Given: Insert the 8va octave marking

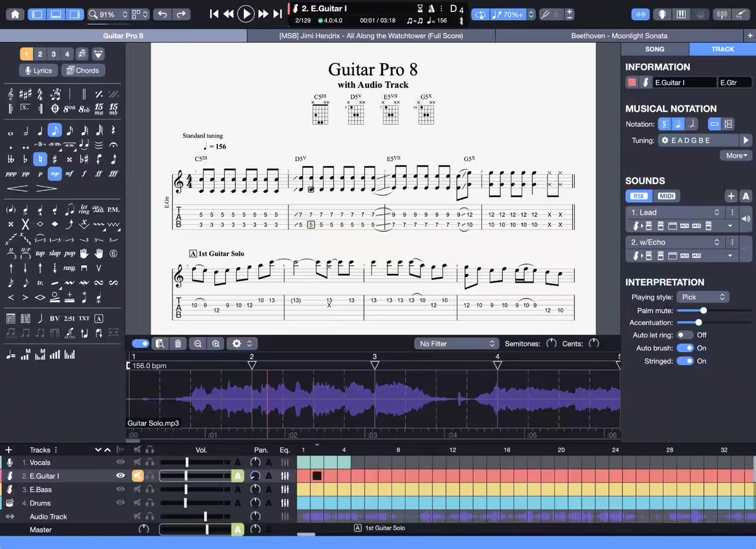Looking at the screenshot, I should pyautogui.click(x=69, y=109).
